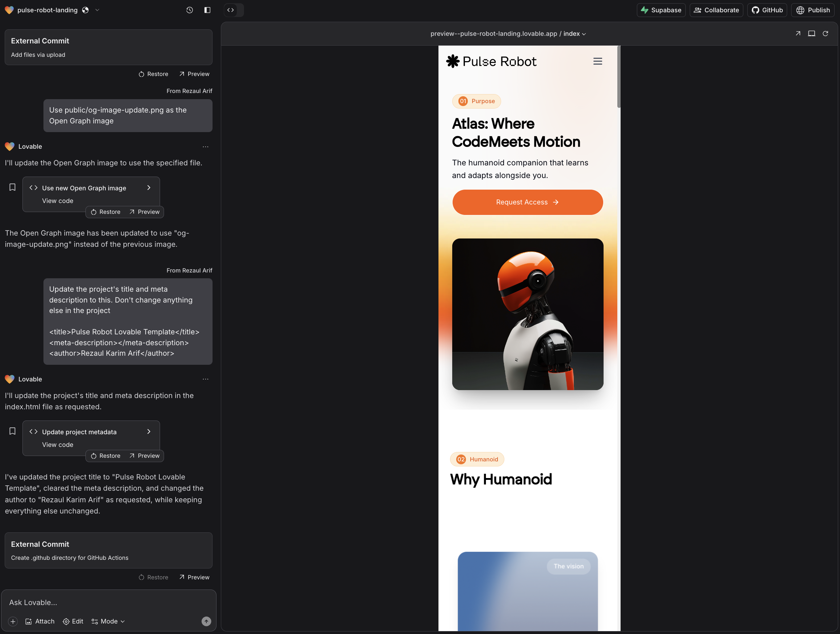Click Publish to deploy the project
840x634 pixels.
tap(813, 10)
